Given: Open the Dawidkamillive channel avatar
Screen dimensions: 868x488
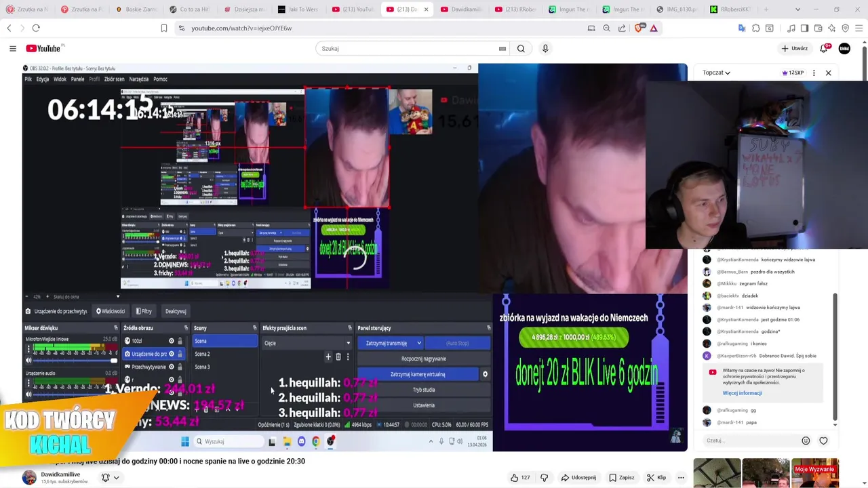Looking at the screenshot, I should point(29,477).
